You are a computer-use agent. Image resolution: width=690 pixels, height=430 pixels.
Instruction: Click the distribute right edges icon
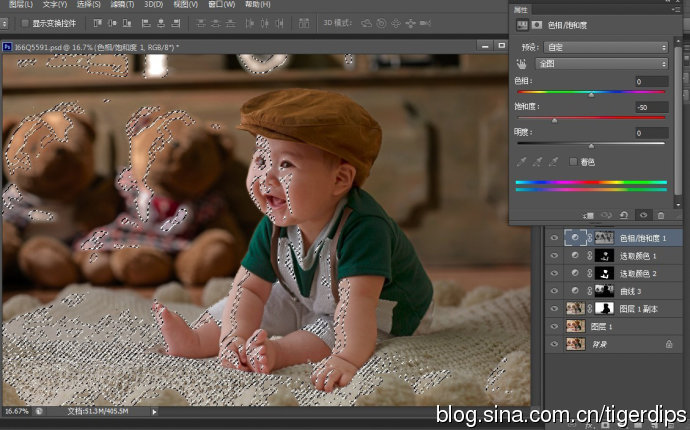[279, 23]
